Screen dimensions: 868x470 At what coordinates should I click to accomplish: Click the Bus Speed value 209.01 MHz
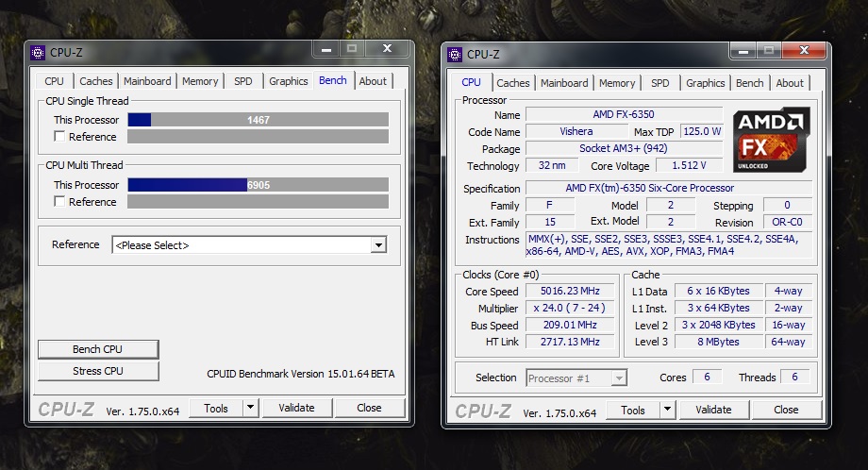(570, 325)
